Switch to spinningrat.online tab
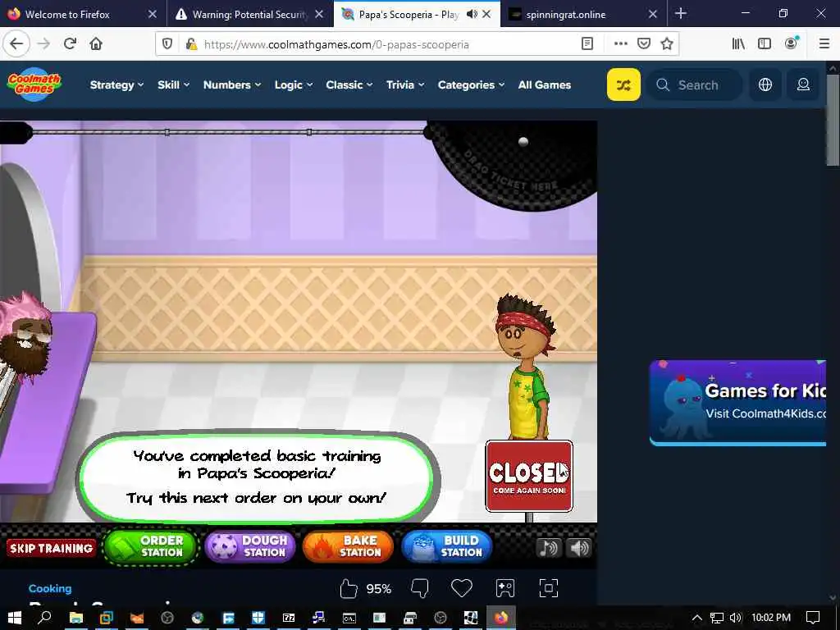 (566, 15)
